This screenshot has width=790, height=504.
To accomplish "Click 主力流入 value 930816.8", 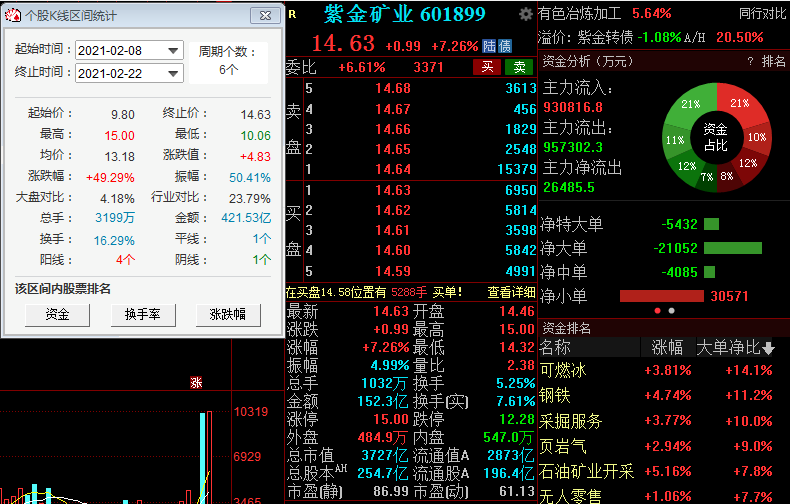I will (573, 107).
